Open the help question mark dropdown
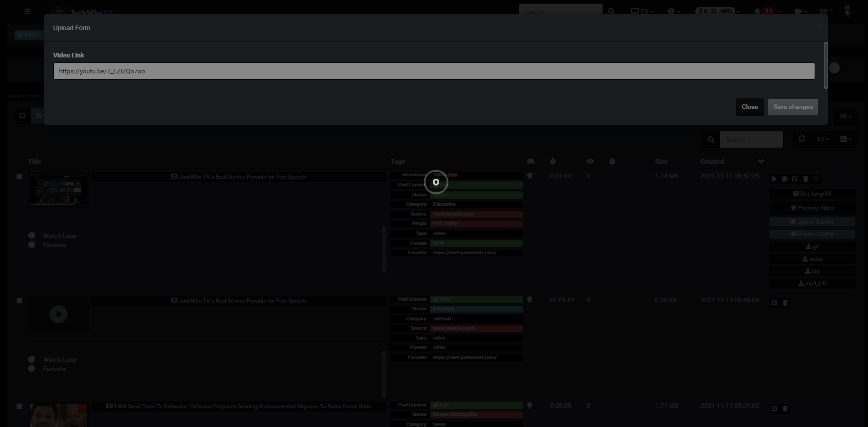Screen dimensions: 868x427 (x=674, y=11)
